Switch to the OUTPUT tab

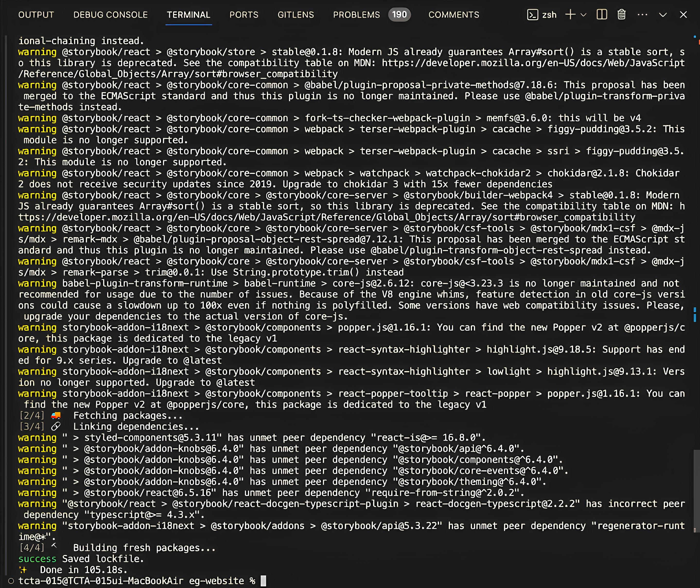pyautogui.click(x=36, y=15)
